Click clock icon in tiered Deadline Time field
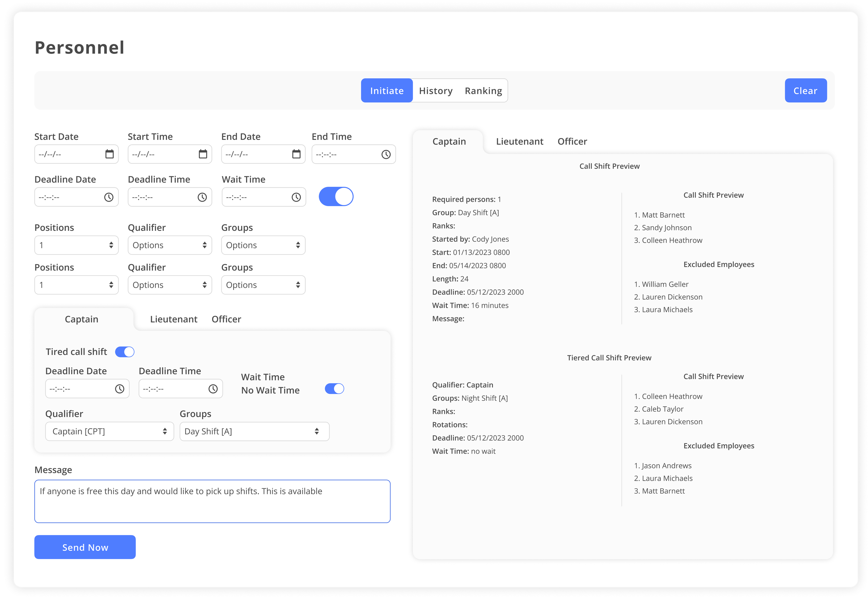The width and height of the screenshot is (868, 599). [213, 389]
